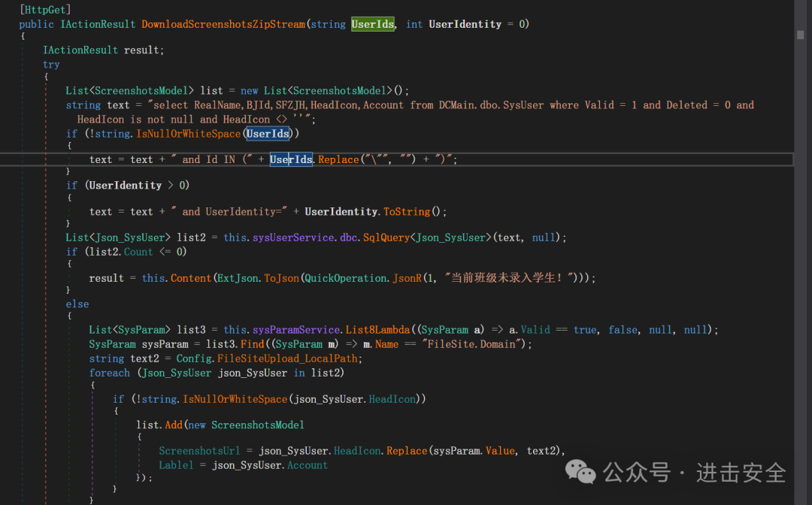Screen dimensions: 812x505
Task: Click the public keyword in the method signature
Action: pyautogui.click(x=36, y=24)
